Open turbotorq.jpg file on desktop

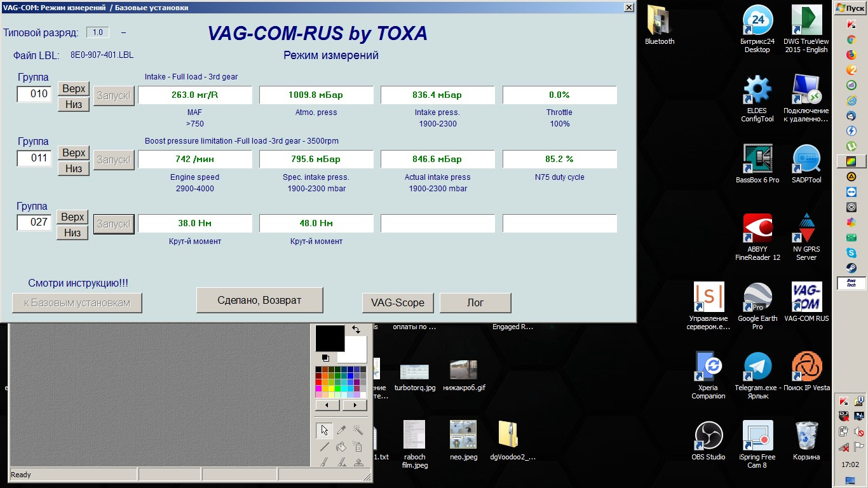point(414,377)
